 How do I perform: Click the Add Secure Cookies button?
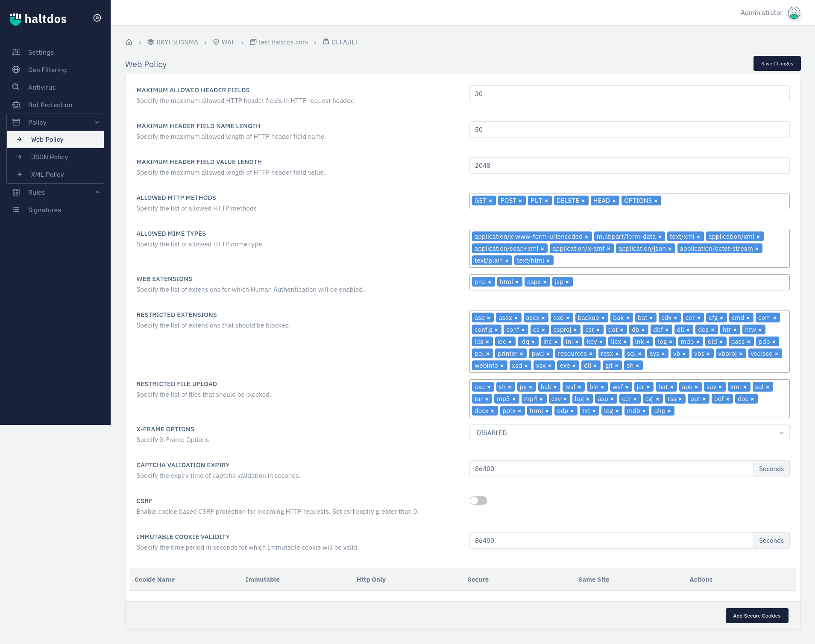coord(756,616)
